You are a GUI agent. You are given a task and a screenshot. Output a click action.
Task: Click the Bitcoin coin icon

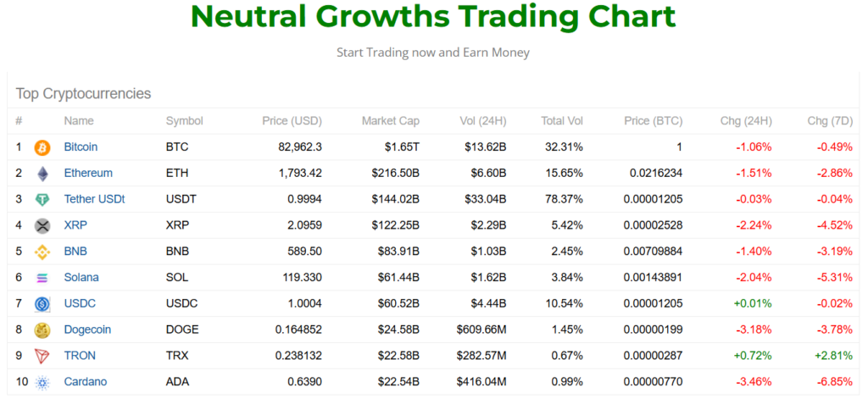pyautogui.click(x=42, y=147)
